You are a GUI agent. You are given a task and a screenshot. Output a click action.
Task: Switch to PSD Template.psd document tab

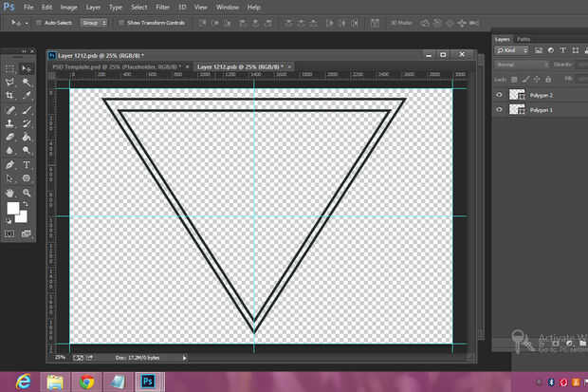point(116,66)
